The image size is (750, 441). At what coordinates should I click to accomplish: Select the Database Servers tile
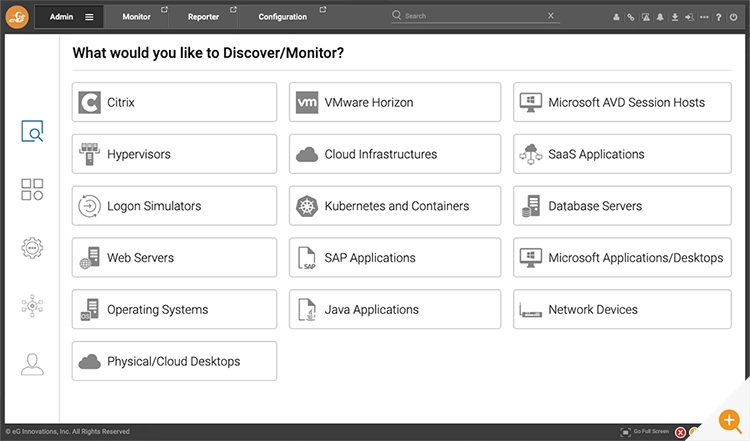pyautogui.click(x=622, y=206)
